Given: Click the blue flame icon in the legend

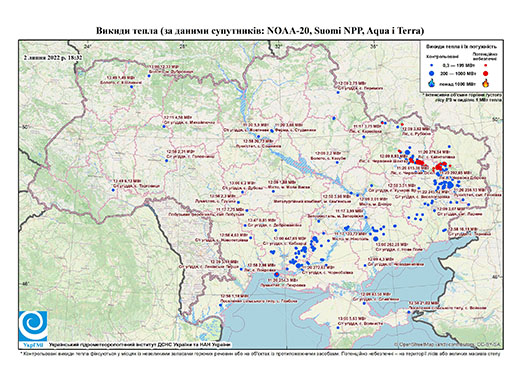Looking at the screenshot, I should pyautogui.click(x=432, y=83).
